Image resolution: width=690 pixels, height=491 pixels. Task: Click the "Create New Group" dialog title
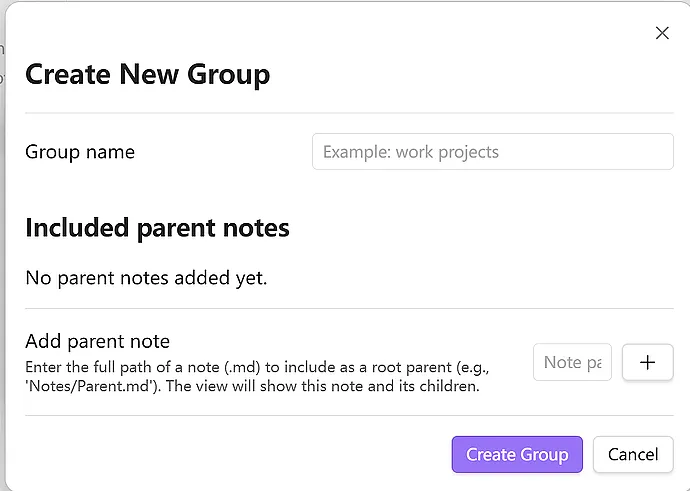(147, 74)
